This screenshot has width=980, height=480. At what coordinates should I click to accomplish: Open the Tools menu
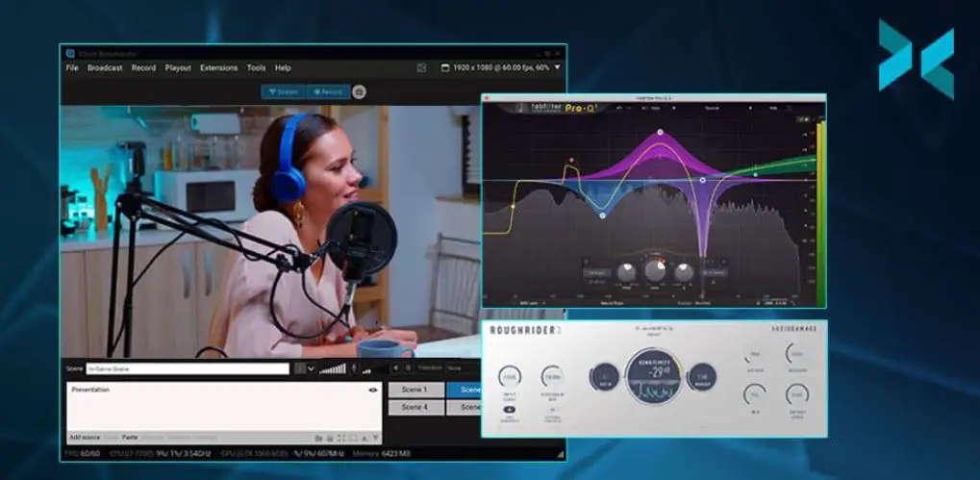click(x=256, y=67)
